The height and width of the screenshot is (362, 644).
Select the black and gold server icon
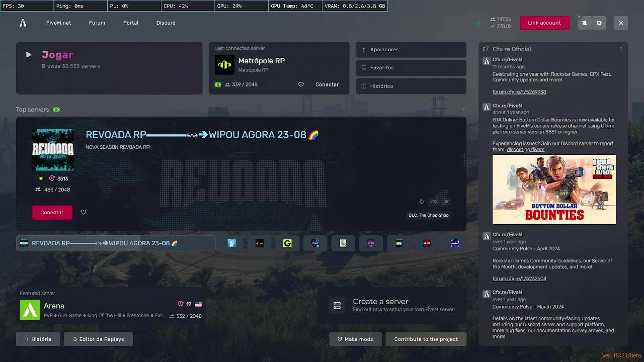point(260,243)
